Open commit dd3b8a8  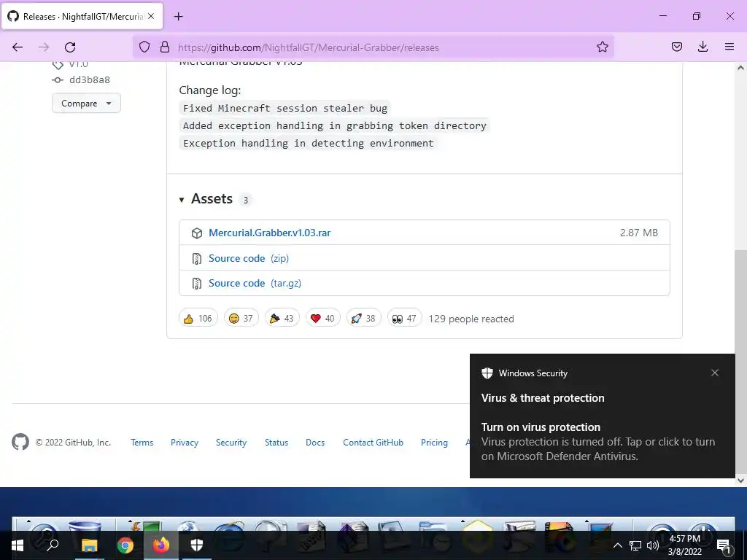pyautogui.click(x=90, y=80)
